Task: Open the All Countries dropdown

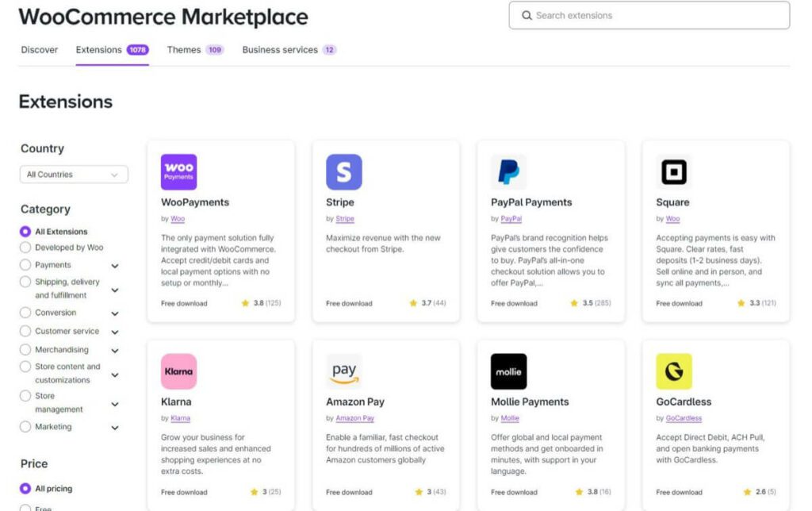Action: click(x=73, y=174)
